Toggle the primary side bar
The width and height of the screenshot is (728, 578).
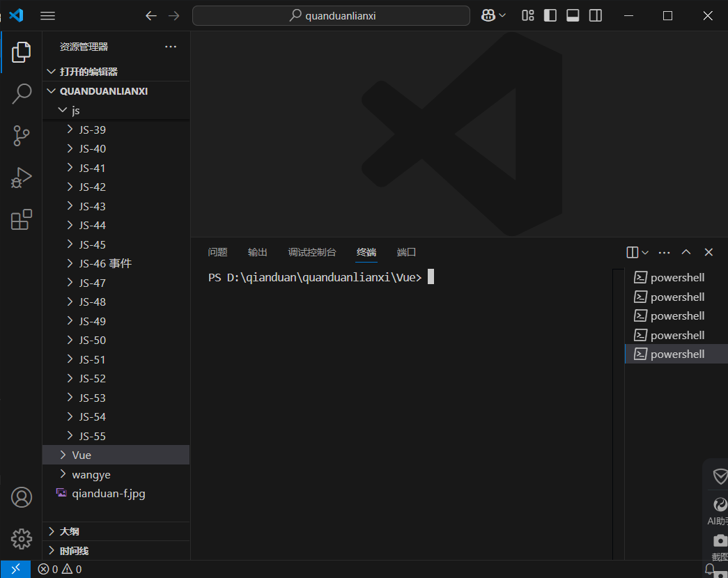click(550, 16)
